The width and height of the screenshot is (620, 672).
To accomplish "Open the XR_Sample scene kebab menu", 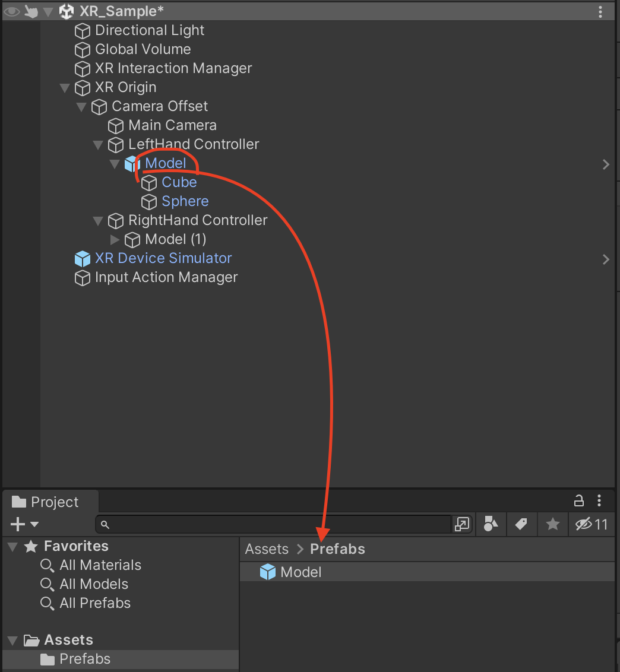I will 600,11.
